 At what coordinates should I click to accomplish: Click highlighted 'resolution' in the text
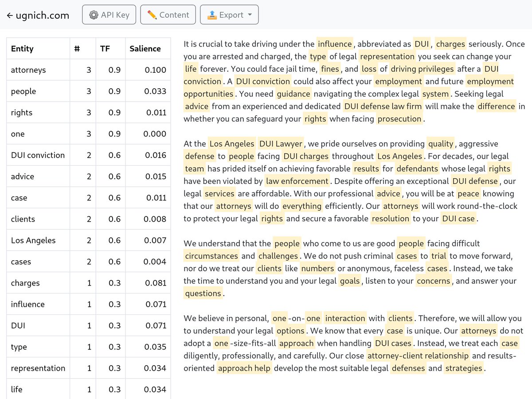390,219
